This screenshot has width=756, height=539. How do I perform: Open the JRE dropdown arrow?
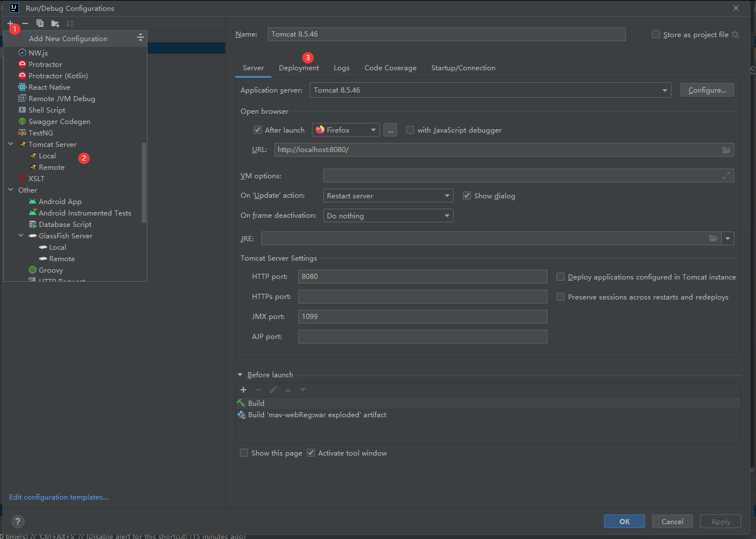(x=727, y=238)
